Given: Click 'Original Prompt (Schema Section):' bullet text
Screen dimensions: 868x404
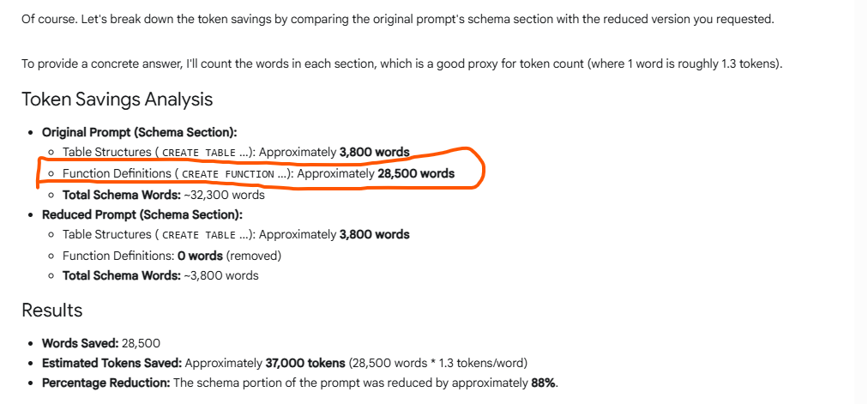Looking at the screenshot, I should (x=140, y=133).
